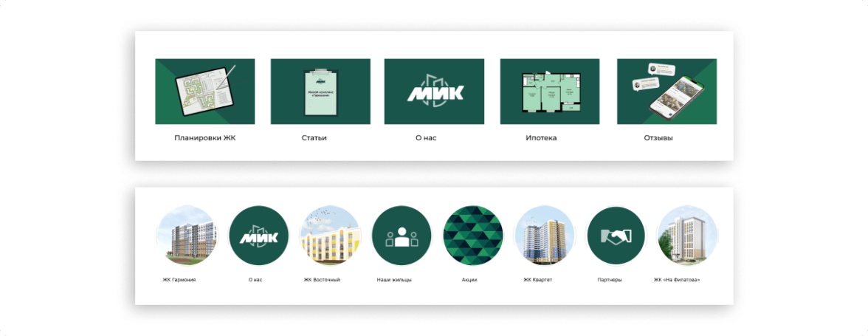Select the Наши жильцы people icon
Screen dimensions: 868x336
[x=402, y=236]
